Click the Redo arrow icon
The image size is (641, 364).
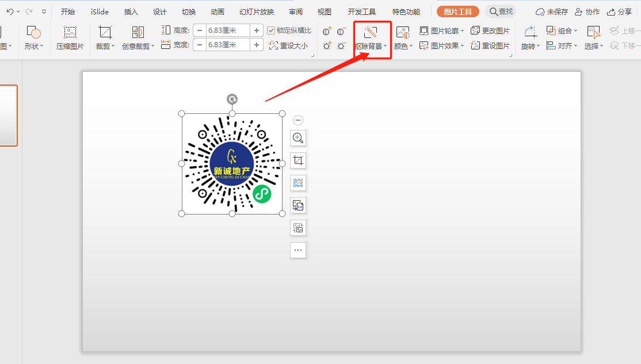pos(29,12)
